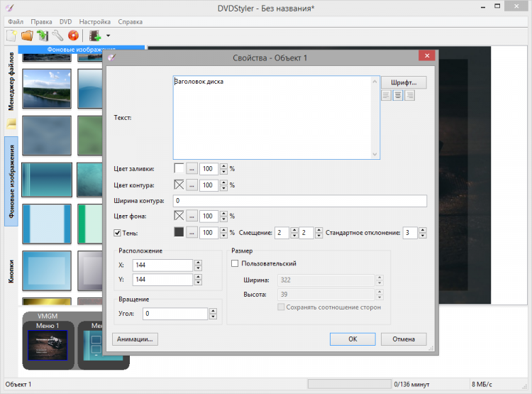Open color picker button for Тень

[192, 233]
